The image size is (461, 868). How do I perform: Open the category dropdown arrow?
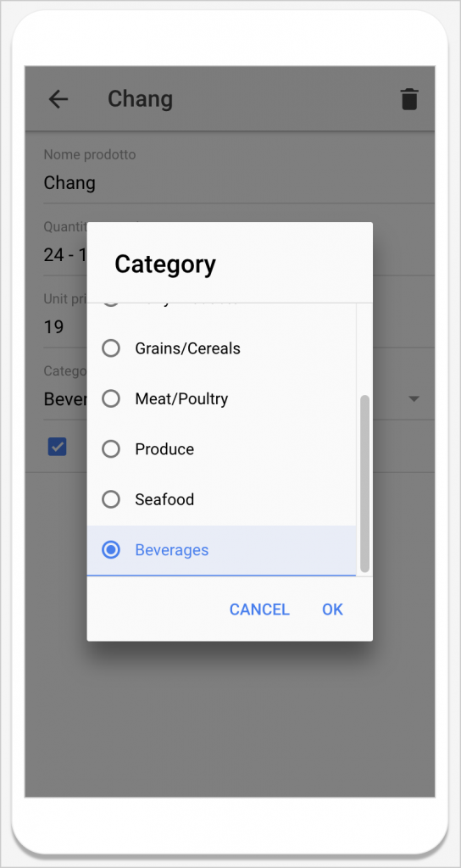tap(414, 398)
